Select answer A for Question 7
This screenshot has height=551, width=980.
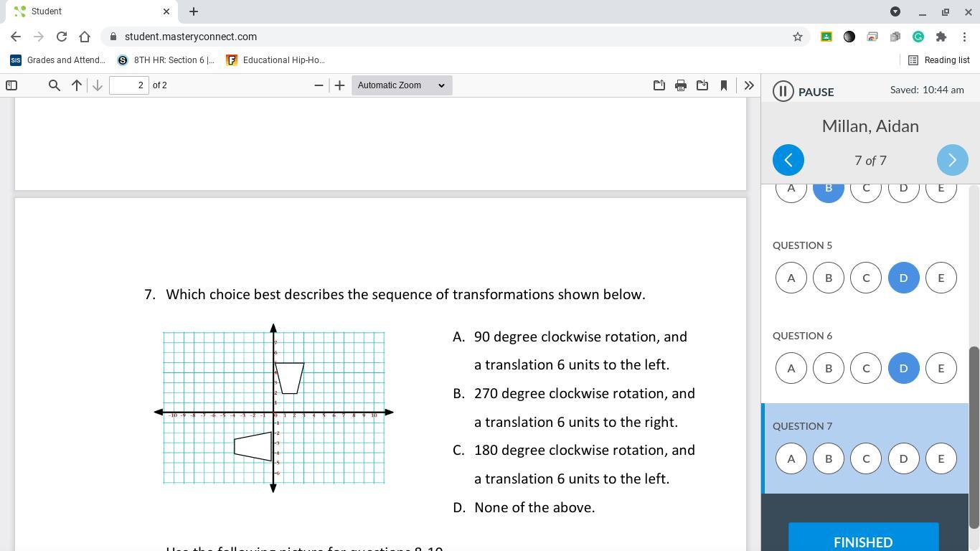tap(791, 458)
